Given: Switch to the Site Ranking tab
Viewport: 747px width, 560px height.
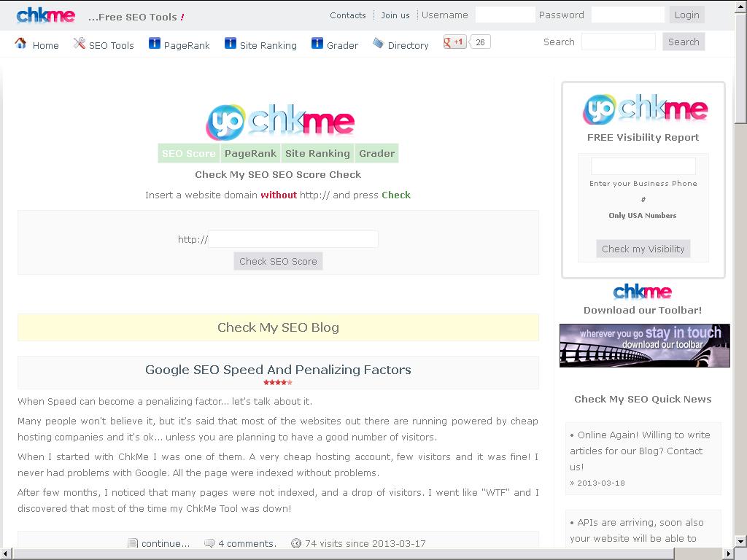Looking at the screenshot, I should tap(317, 153).
